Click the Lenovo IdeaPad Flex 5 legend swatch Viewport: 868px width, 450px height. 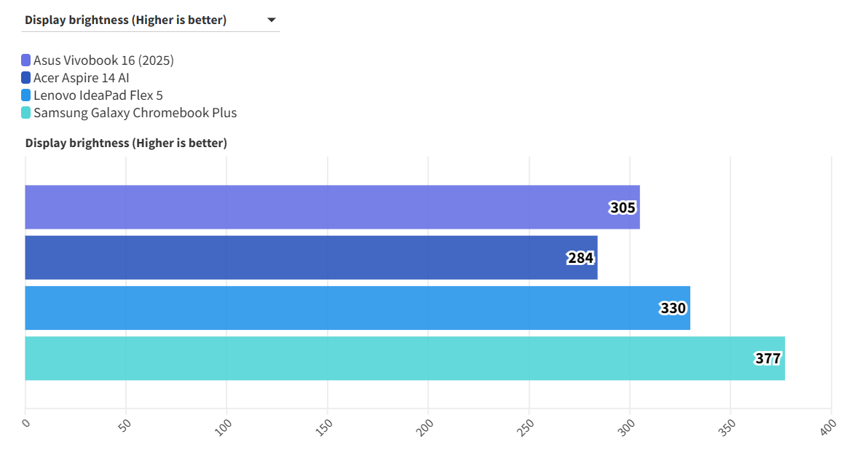coord(26,95)
